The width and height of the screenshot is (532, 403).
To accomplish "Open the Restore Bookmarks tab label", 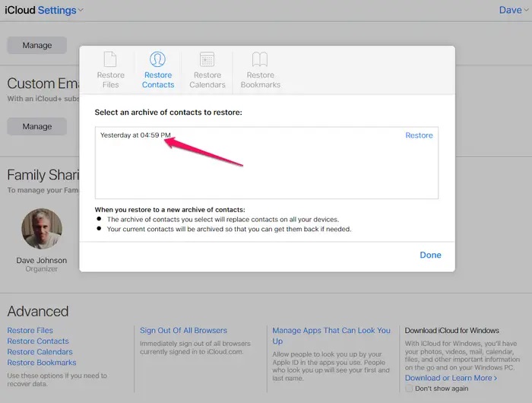I will 261,80.
